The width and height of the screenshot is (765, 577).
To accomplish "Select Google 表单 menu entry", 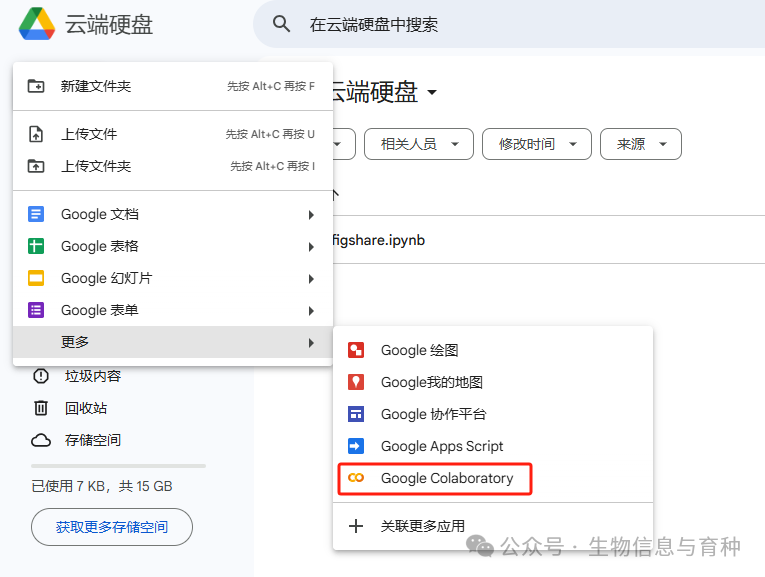I will pos(173,310).
